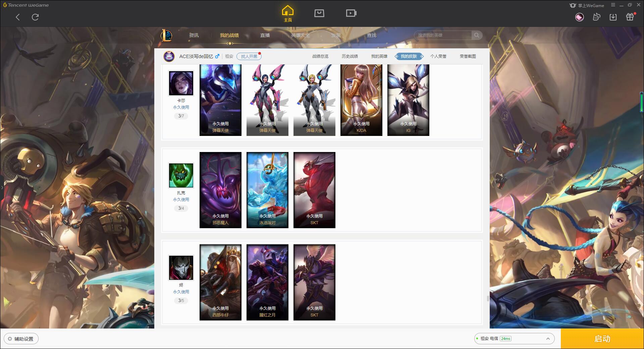The width and height of the screenshot is (644, 349).
Task: Refresh the page with the reload icon
Action: pyautogui.click(x=35, y=17)
